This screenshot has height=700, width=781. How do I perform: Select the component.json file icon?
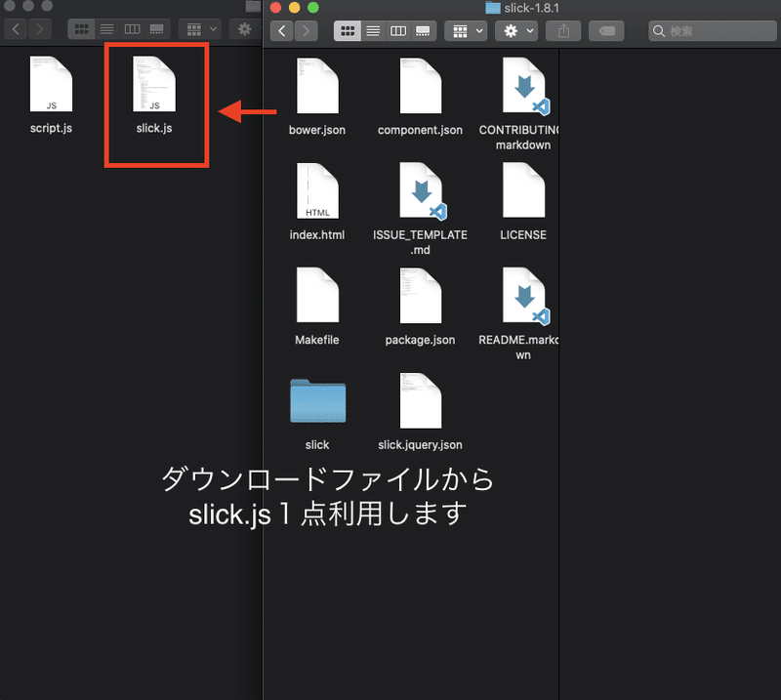click(421, 86)
